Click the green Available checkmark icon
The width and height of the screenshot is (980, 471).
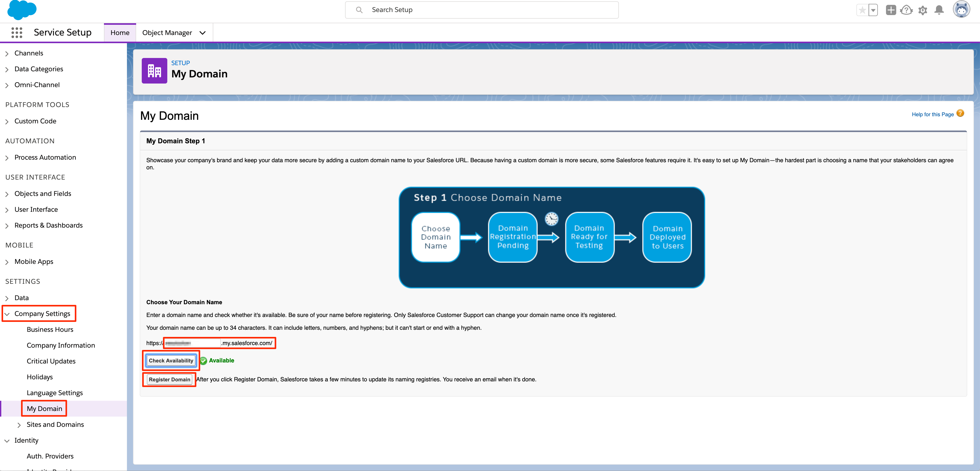coord(204,361)
